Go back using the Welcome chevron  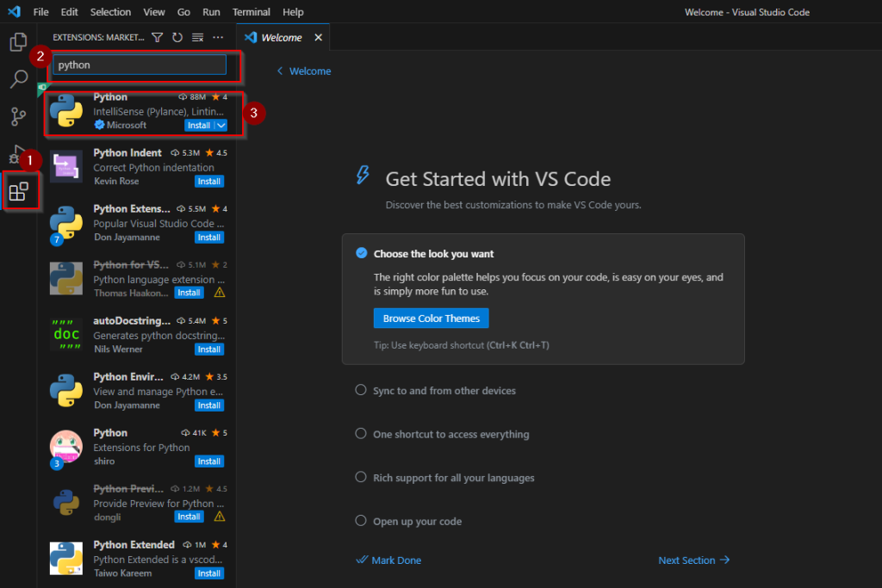tap(280, 71)
